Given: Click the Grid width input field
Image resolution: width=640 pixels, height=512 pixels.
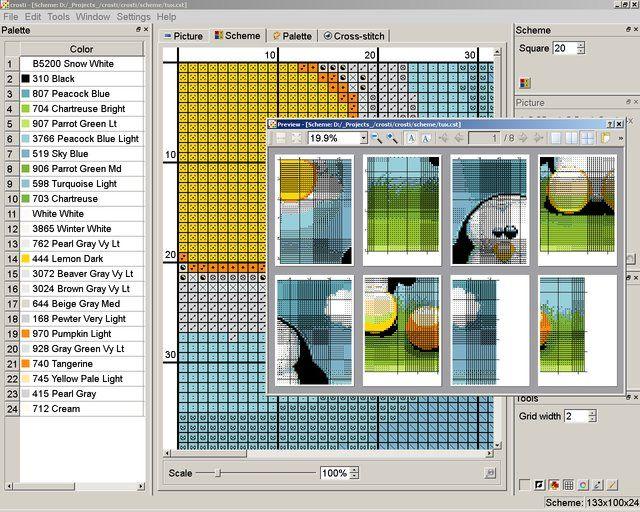Looking at the screenshot, I should point(576,416).
